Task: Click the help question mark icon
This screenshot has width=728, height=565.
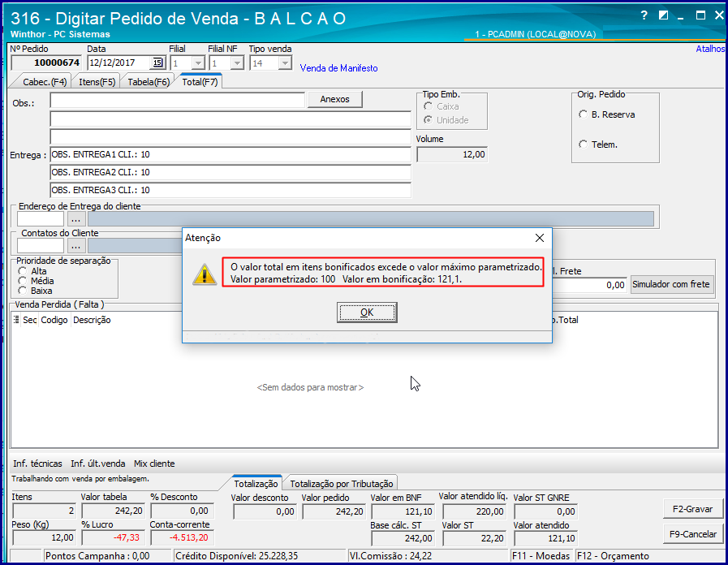Action: (644, 15)
